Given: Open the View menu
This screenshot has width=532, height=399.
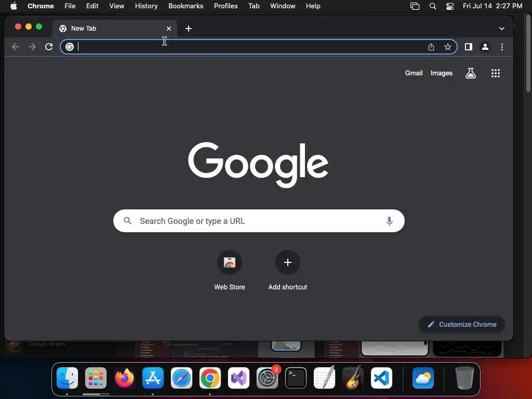Looking at the screenshot, I should point(117,6).
